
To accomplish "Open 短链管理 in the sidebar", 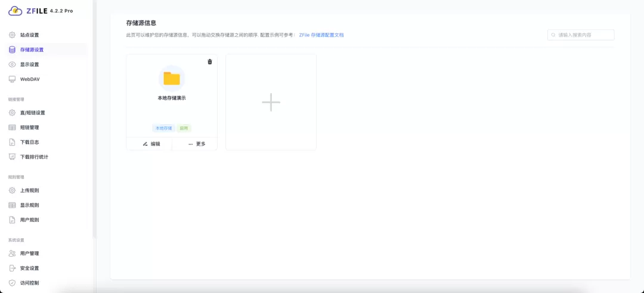I will (29, 128).
